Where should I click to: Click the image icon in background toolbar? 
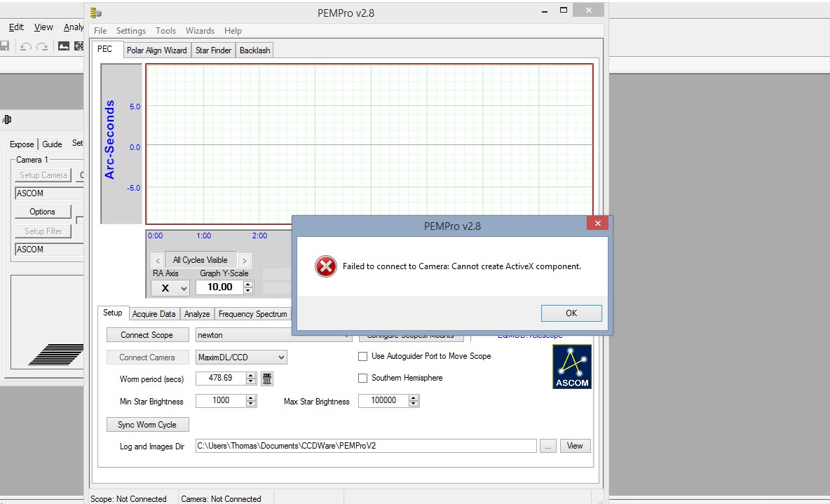click(64, 46)
